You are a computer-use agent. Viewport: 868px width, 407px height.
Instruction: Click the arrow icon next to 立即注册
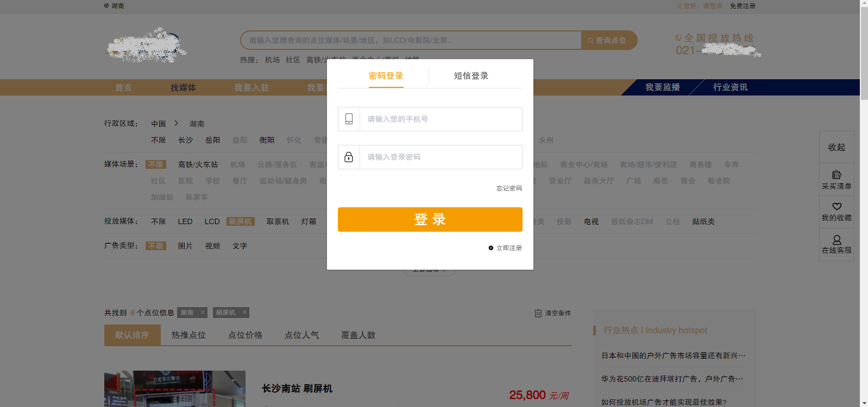click(x=491, y=248)
